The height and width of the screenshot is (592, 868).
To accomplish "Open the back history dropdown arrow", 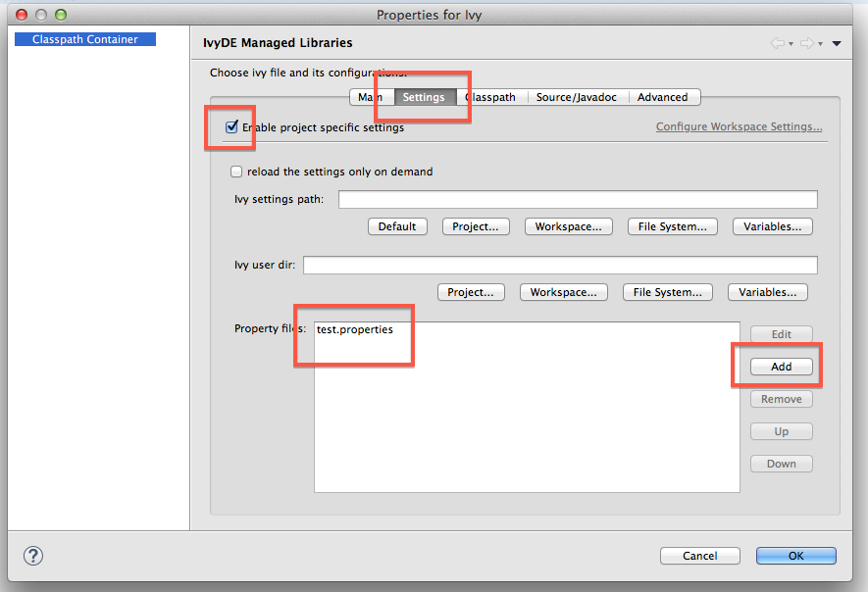I will coord(791,44).
